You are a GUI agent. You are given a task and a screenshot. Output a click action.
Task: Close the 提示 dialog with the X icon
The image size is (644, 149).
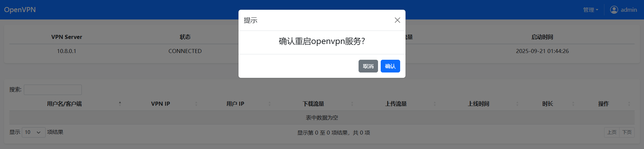tap(397, 20)
